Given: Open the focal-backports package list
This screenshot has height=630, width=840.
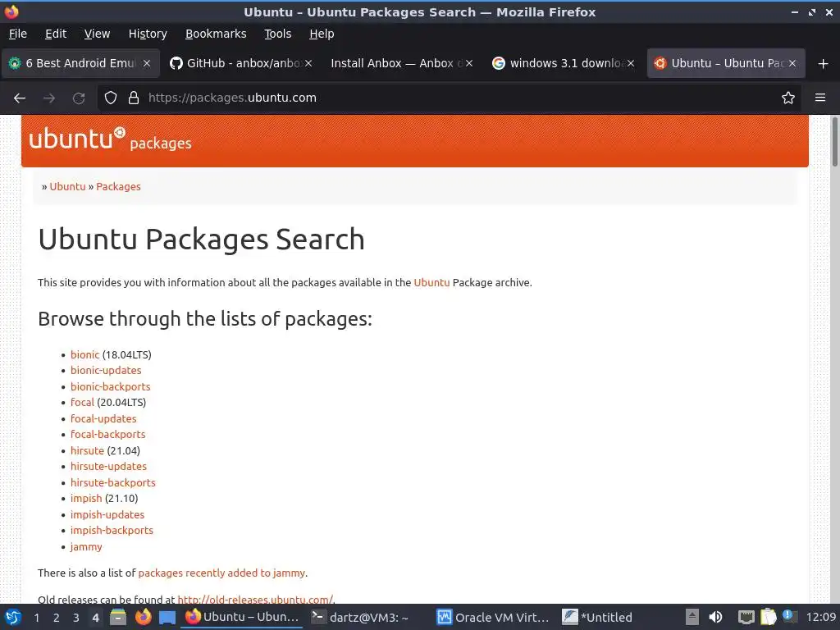Looking at the screenshot, I should 107,435.
